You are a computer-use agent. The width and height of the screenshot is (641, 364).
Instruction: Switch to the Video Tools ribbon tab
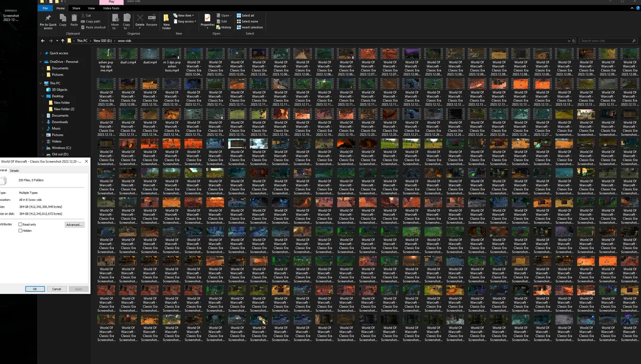pyautogui.click(x=112, y=8)
